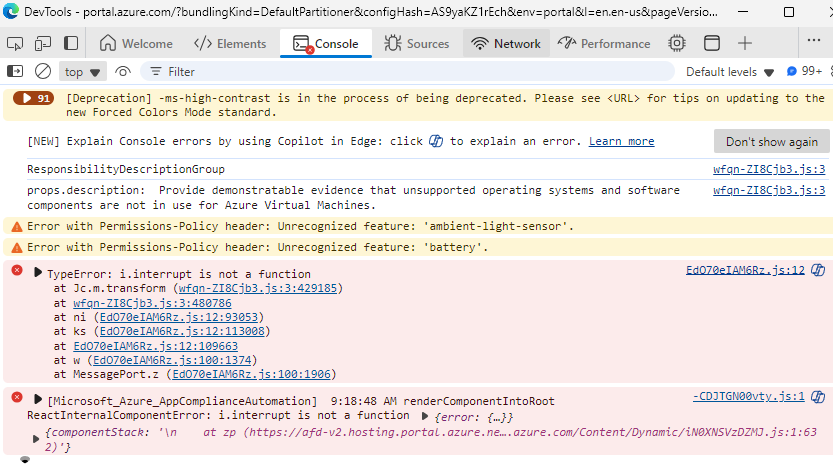Screen dimensions: 833x464
Task: Open DevTools customize three-dot menu
Action: [x=814, y=40]
